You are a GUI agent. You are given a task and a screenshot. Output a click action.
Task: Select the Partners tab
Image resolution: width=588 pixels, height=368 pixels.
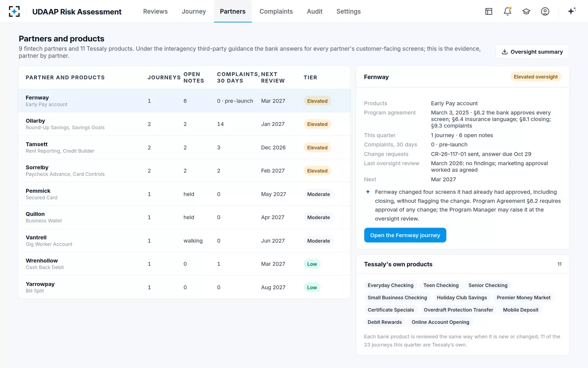[x=233, y=11]
